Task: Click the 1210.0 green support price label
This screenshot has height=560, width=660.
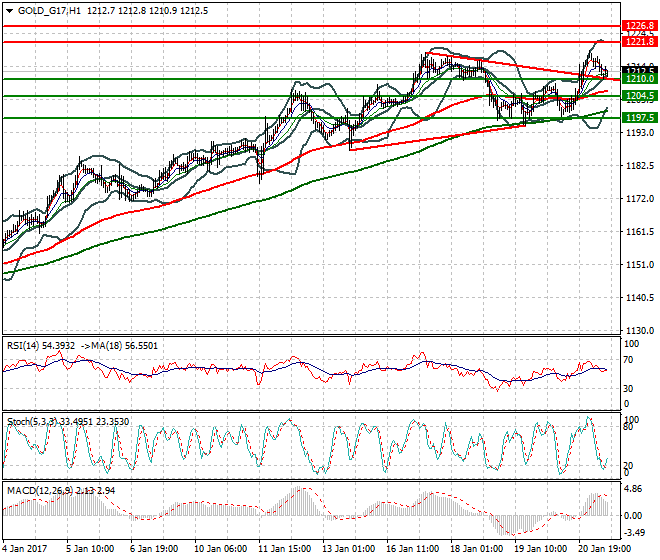Action: pos(639,79)
